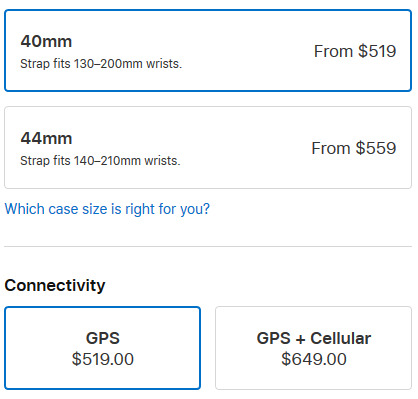
Task: Click the $649.00 price text
Action: 314,359
